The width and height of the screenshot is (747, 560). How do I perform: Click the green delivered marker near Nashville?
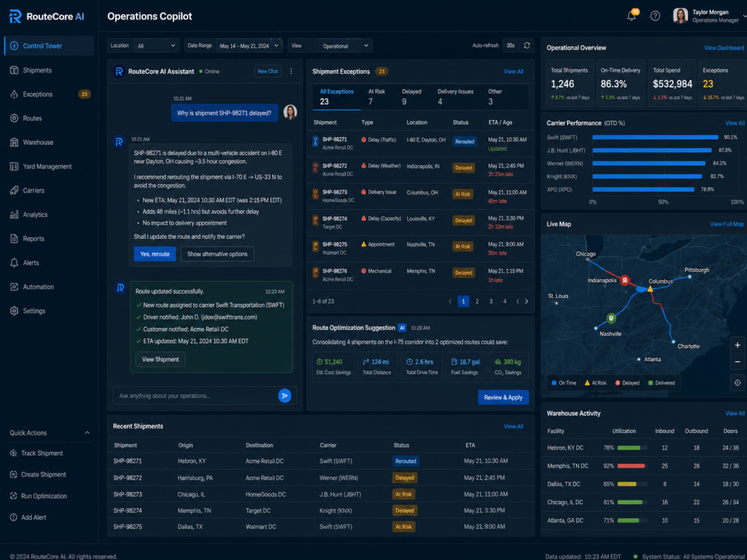(x=611, y=317)
